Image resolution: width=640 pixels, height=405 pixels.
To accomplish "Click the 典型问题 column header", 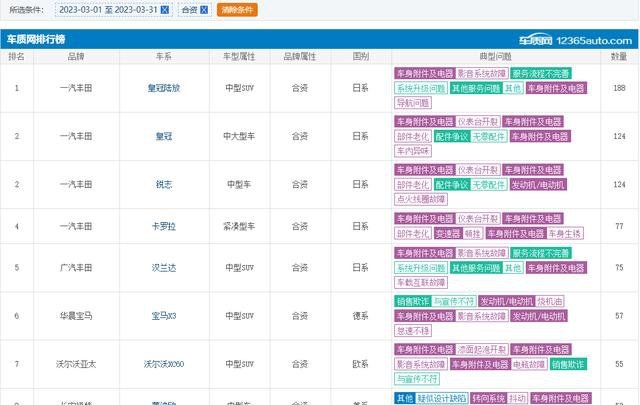I will click(496, 56).
